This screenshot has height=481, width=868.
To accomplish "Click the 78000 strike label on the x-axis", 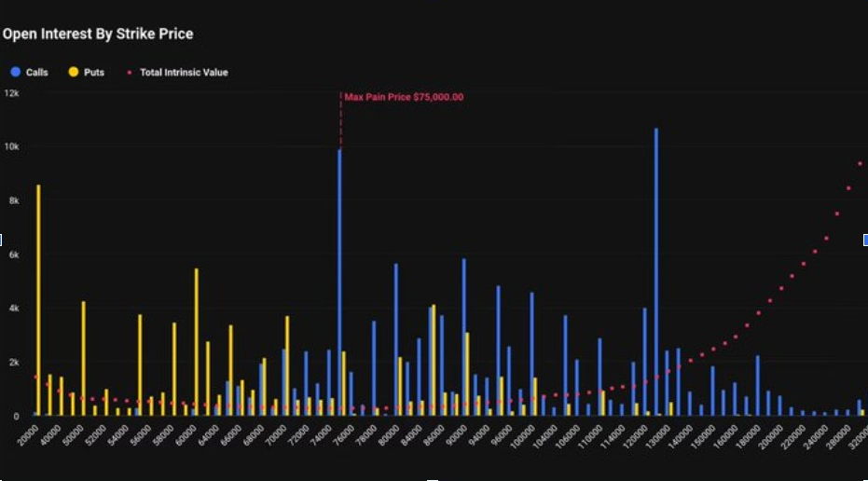I will 365,435.
